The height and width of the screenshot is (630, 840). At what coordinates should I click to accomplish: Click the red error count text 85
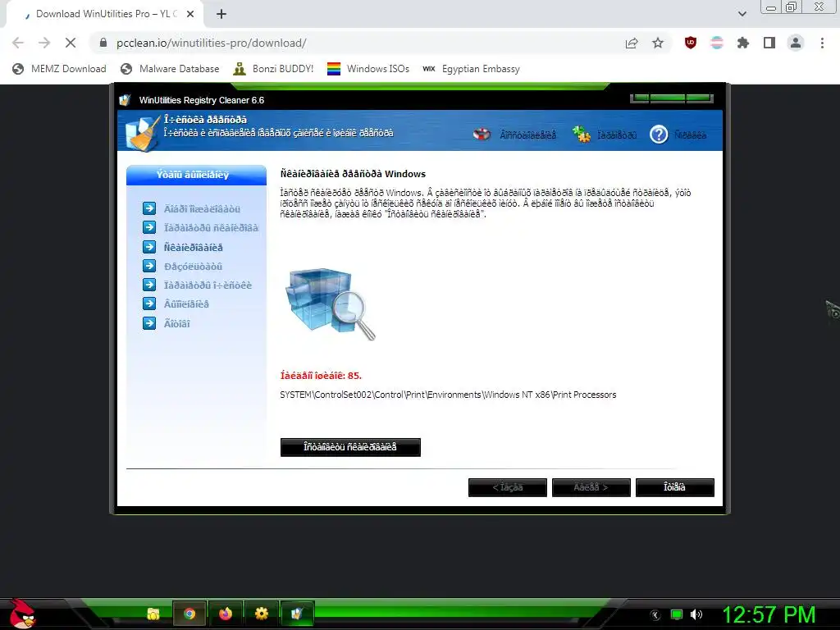pos(321,376)
